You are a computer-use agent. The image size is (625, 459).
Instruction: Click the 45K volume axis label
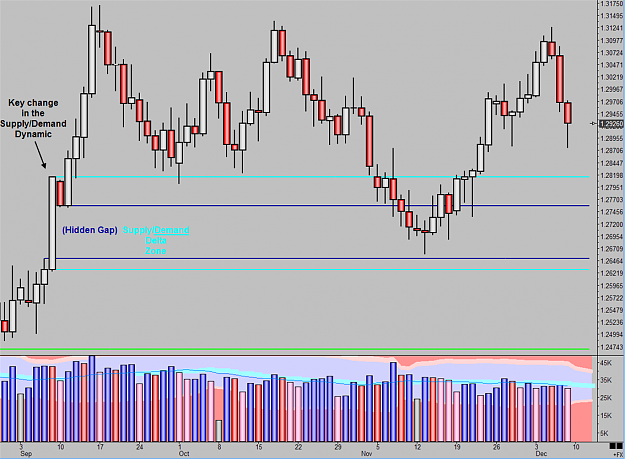click(x=606, y=363)
